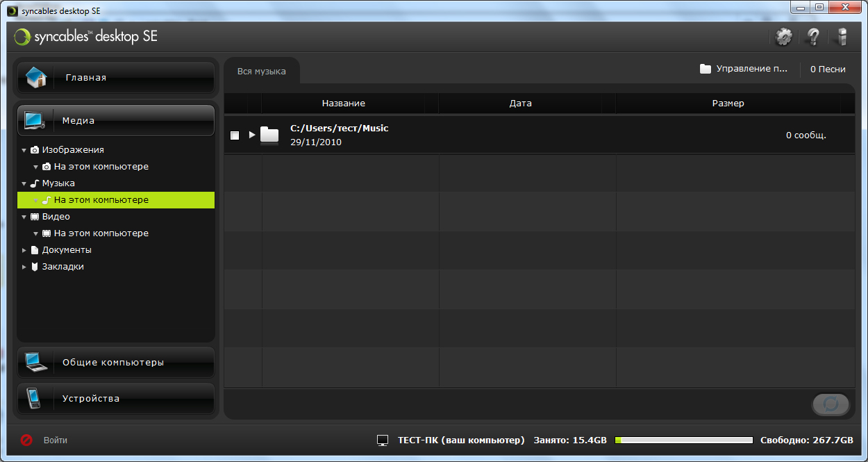Sort by Размер column header
868x462 pixels.
point(728,103)
